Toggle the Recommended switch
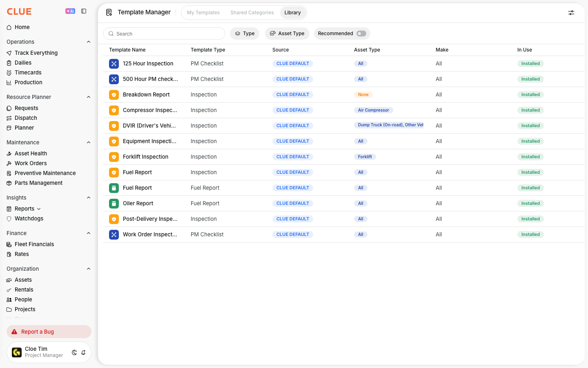The height and width of the screenshot is (368, 588). [x=361, y=34]
